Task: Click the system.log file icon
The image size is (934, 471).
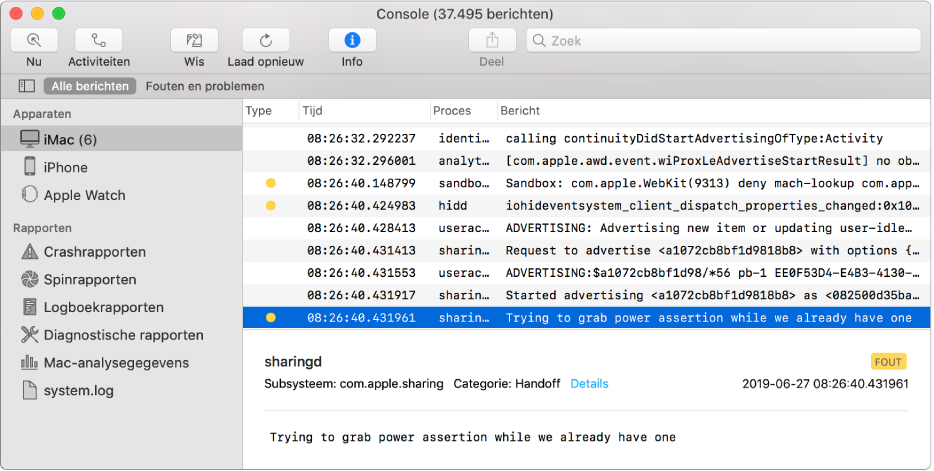Action: (x=29, y=390)
